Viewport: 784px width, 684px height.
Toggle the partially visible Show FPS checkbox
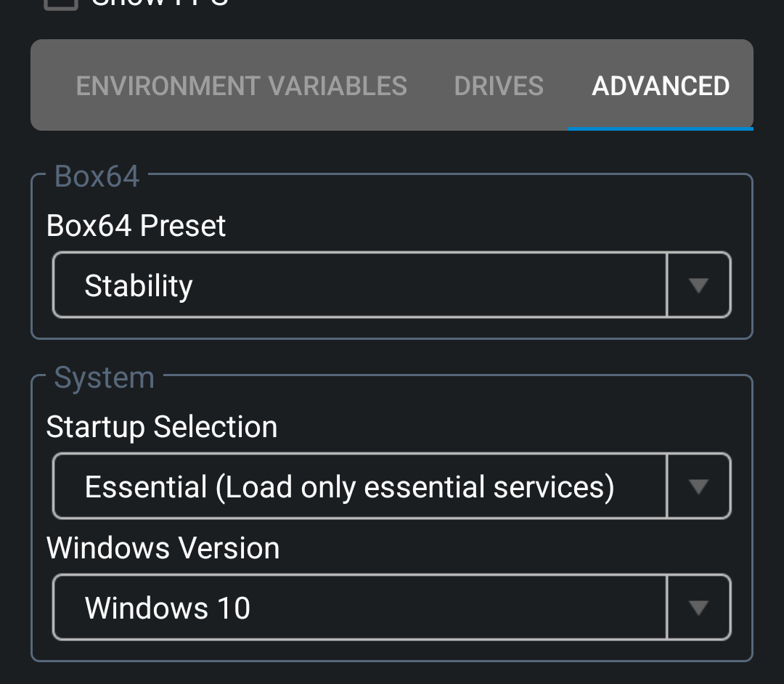click(61, 4)
